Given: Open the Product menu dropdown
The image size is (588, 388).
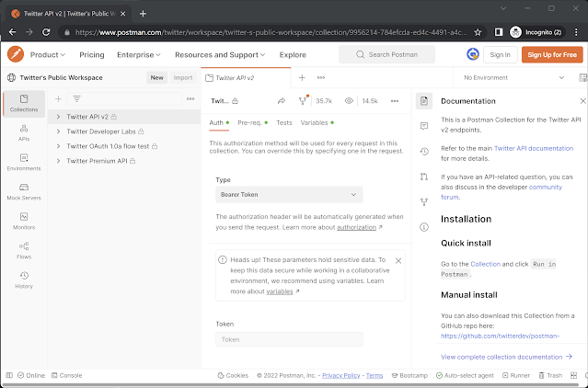Looking at the screenshot, I should click(x=48, y=54).
